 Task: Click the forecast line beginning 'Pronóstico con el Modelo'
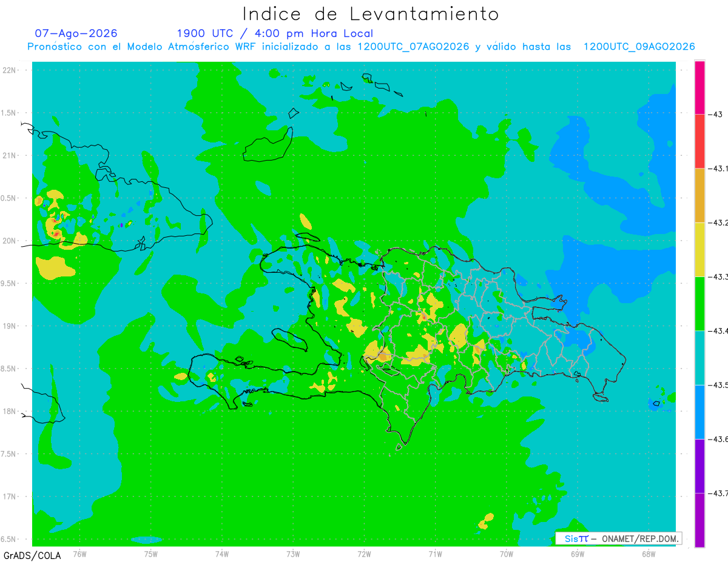tap(361, 47)
